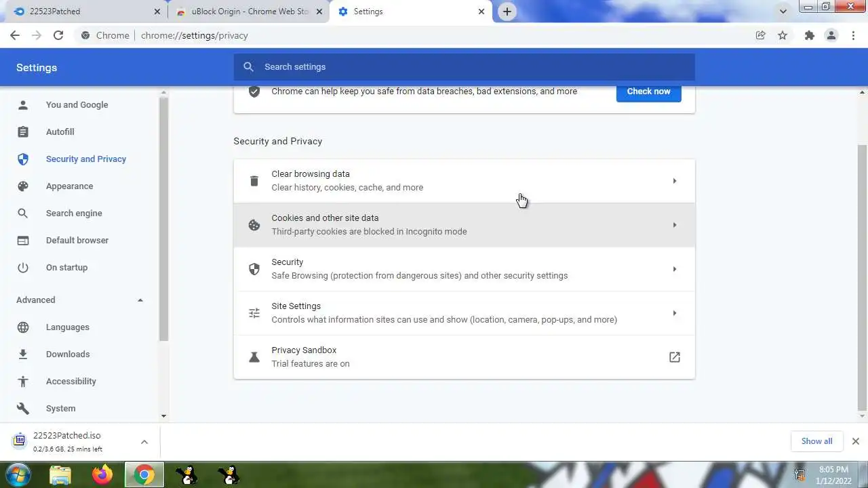This screenshot has width=868, height=488.
Task: Open Autofill settings section
Action: coord(60,132)
